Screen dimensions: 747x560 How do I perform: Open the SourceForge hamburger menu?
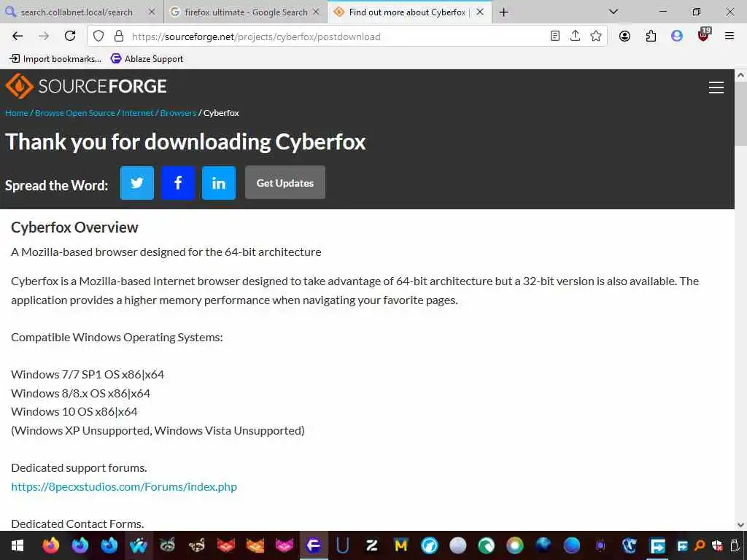(716, 87)
